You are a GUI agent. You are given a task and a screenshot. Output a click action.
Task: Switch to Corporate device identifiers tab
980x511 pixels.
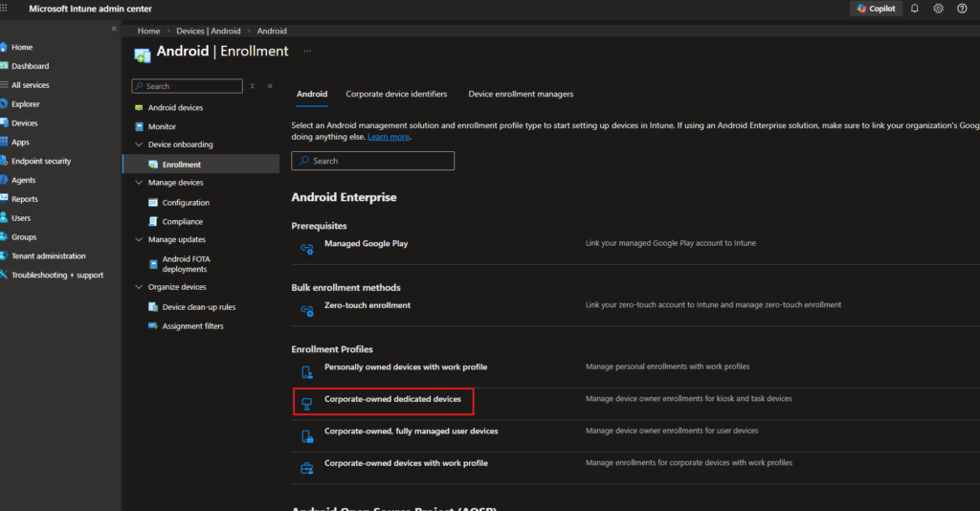coord(396,95)
